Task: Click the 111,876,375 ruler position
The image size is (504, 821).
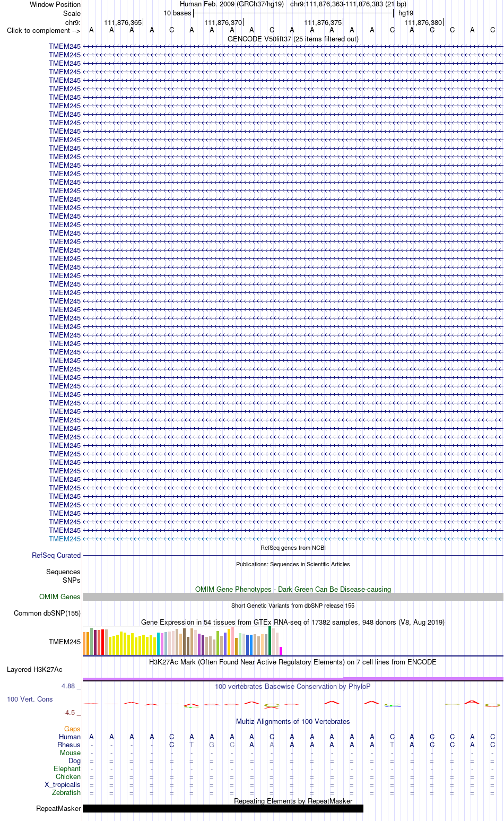Action: 323,22
